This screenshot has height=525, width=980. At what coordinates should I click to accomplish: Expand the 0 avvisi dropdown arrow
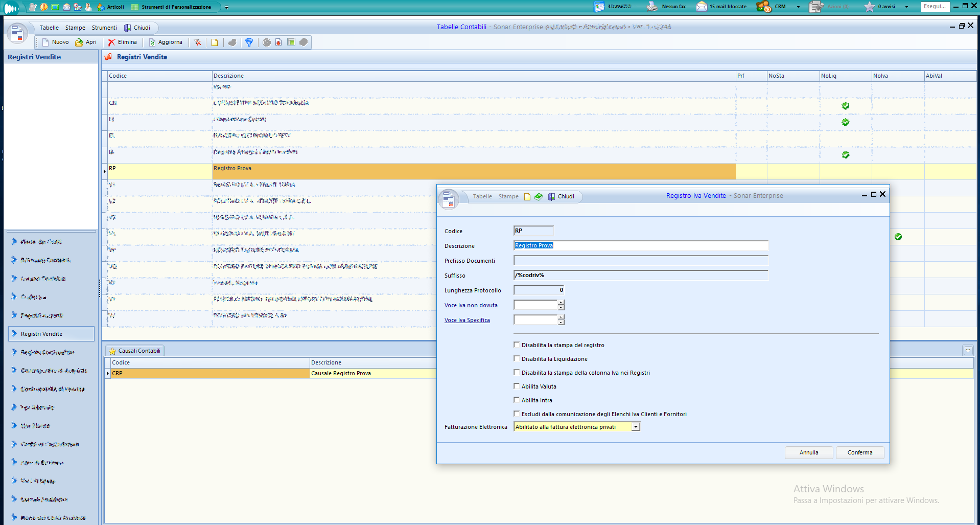tap(906, 7)
